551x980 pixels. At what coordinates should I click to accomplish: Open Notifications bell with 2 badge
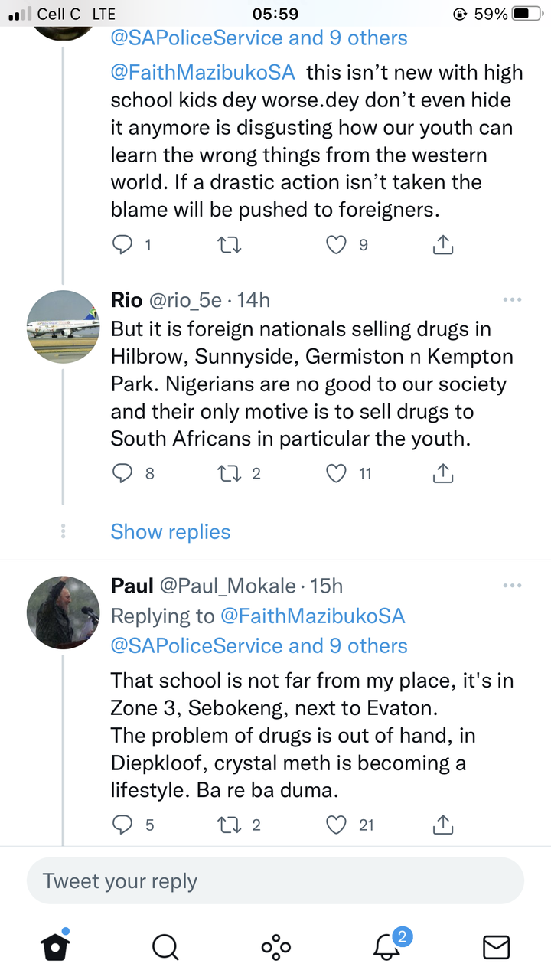(388, 946)
